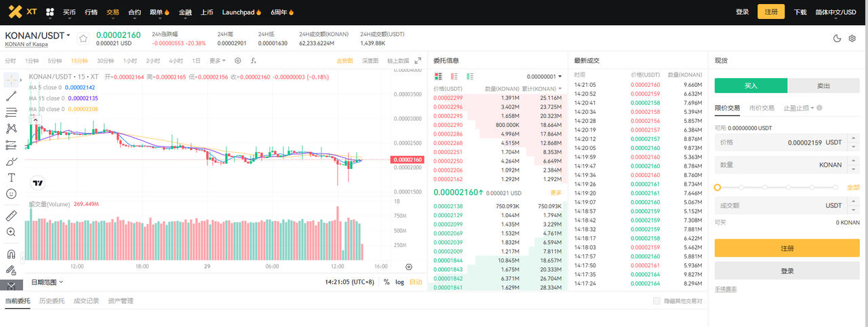Click the TradingView logo on chart

tap(38, 182)
